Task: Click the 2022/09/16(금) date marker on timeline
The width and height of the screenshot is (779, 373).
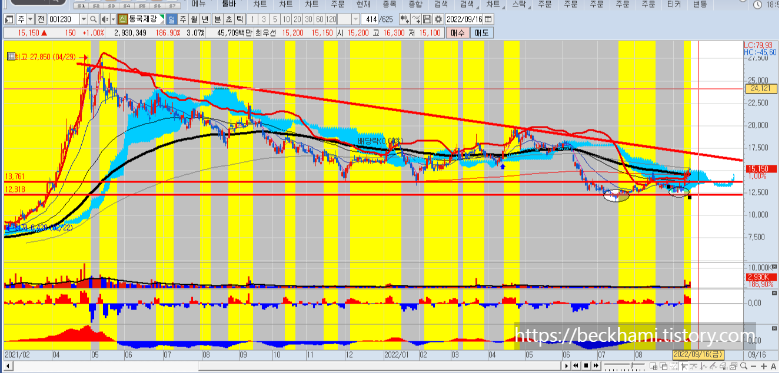Action: coord(698,354)
